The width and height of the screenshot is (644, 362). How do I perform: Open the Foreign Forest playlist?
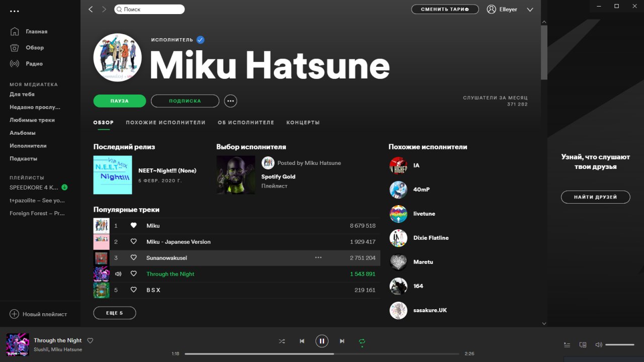37,213
